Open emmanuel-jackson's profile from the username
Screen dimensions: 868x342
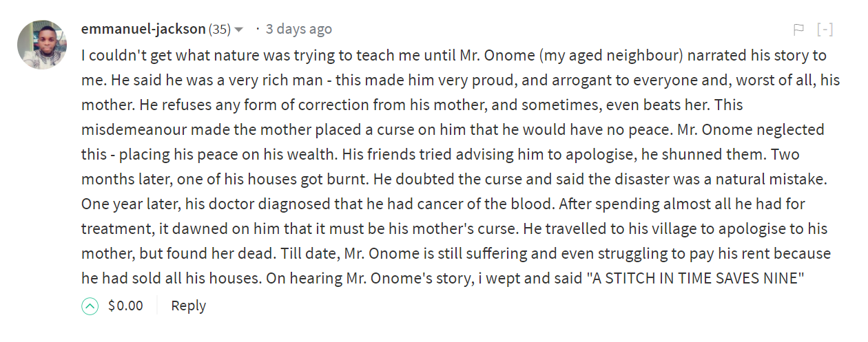click(143, 29)
